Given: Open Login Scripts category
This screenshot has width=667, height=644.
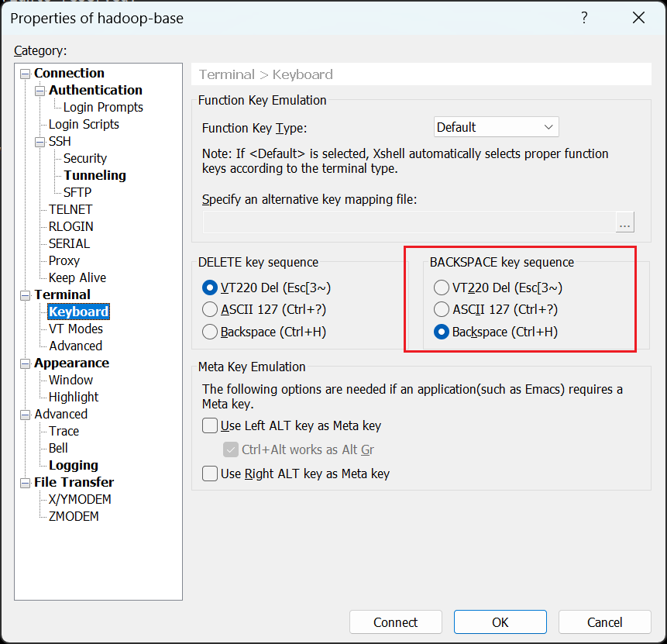Looking at the screenshot, I should point(84,124).
